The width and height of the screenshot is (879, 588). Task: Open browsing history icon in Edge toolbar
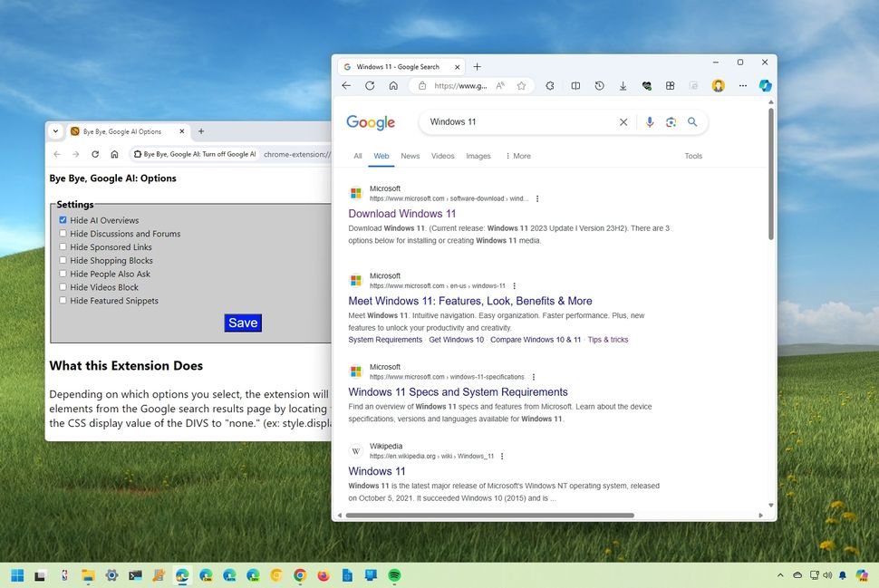point(599,85)
